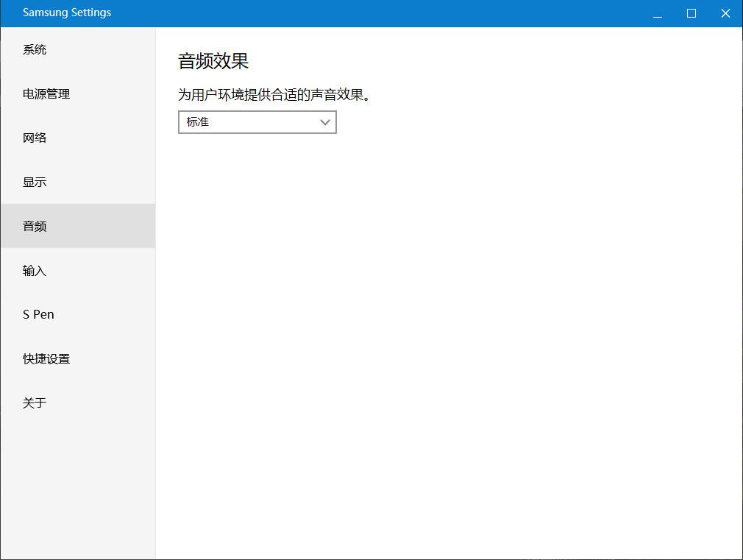Open the audio effects dropdown showing 标准

click(x=257, y=122)
